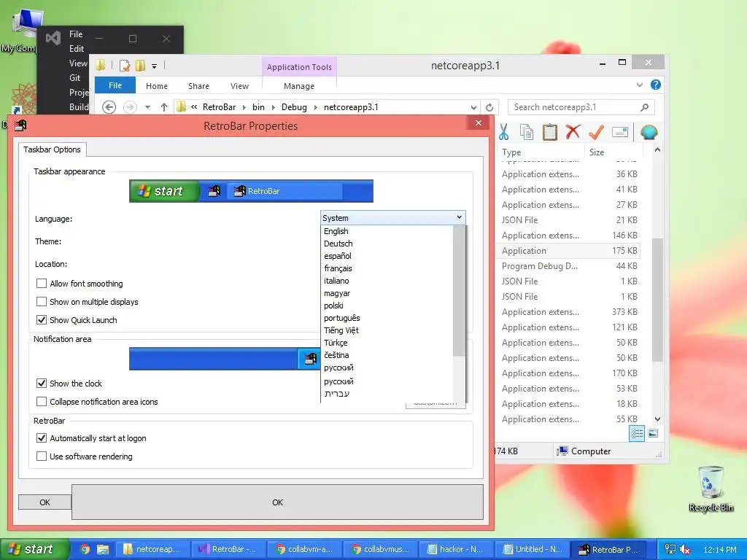Select the Recycle Bin desktop icon
The height and width of the screenshot is (560, 747).
pos(711,489)
